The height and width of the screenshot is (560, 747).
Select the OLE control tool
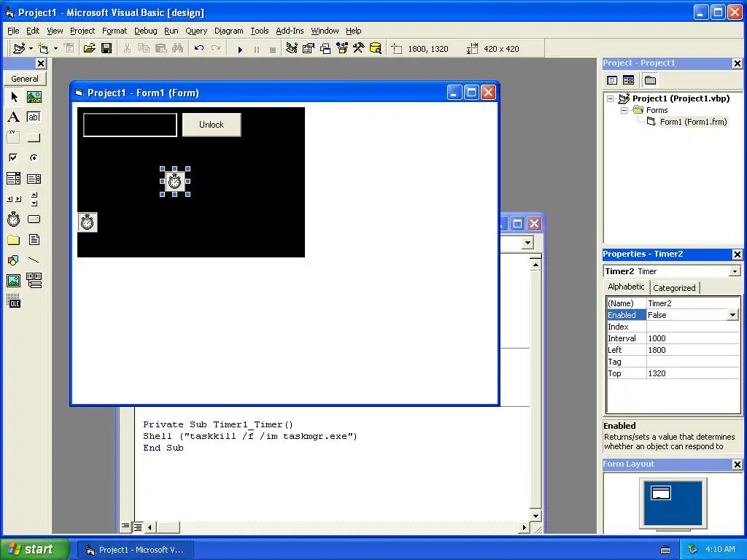[x=14, y=301]
